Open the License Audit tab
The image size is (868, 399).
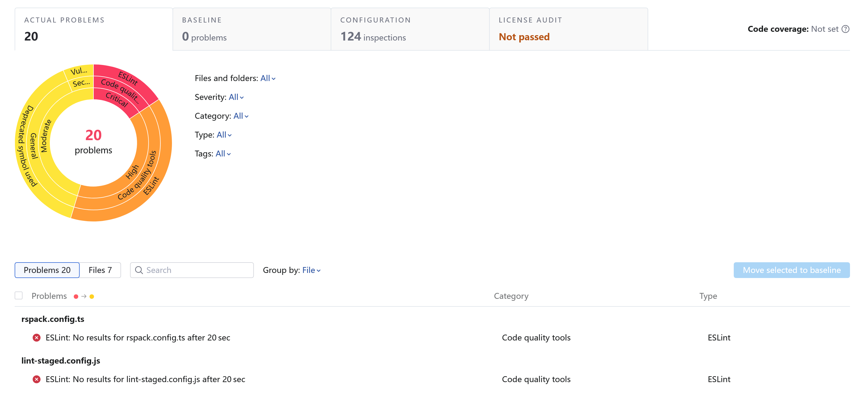click(568, 29)
